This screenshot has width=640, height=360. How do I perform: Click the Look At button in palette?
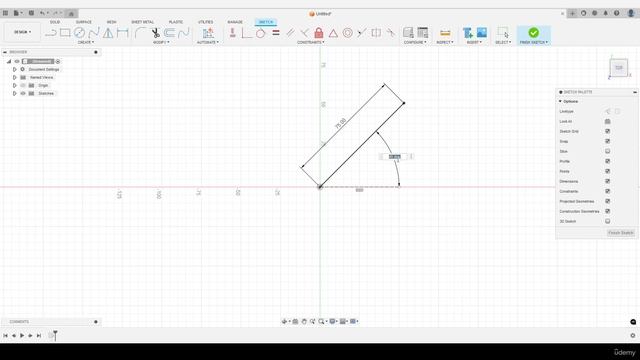(x=607, y=122)
